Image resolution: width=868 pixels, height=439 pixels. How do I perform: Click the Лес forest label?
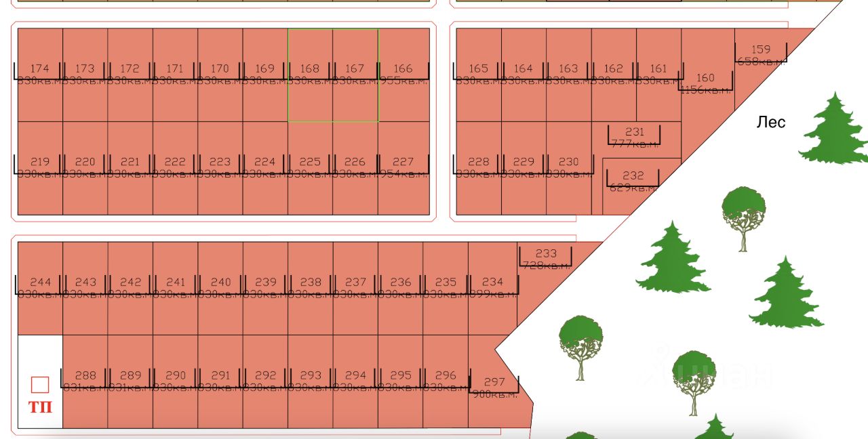(x=771, y=122)
